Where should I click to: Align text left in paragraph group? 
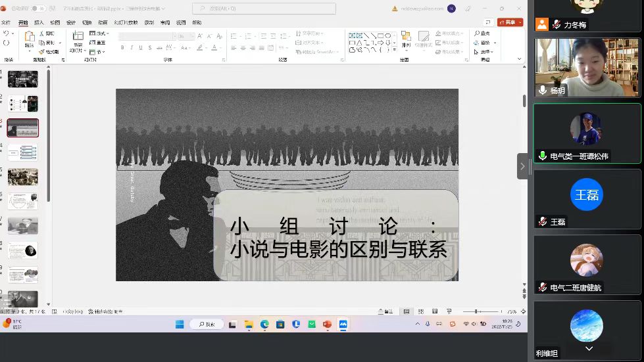pyautogui.click(x=234, y=48)
